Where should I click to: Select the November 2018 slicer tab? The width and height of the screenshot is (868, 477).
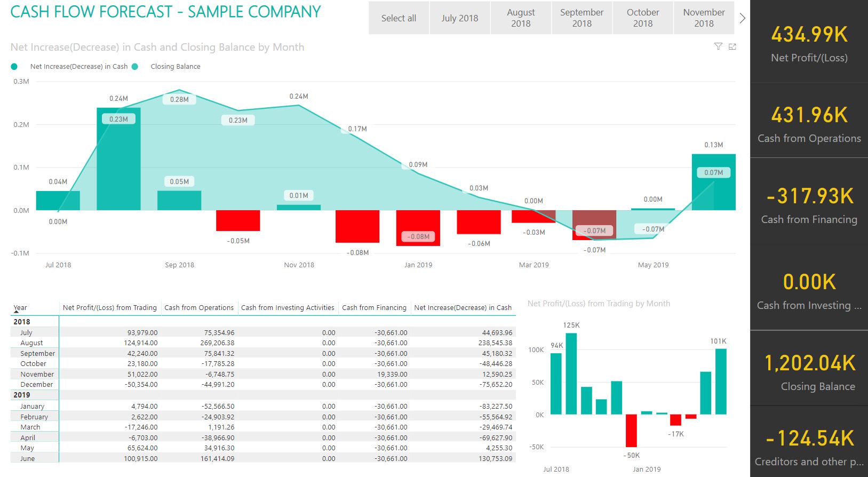[704, 18]
